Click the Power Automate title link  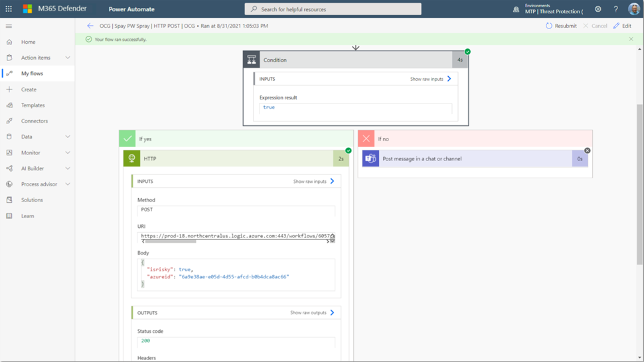[x=131, y=9]
